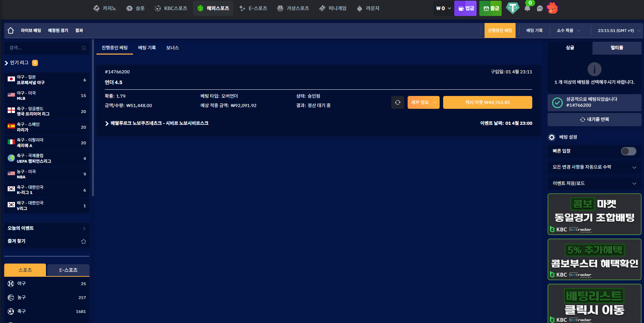Select the Multiple bet slip tab
Screen dimensions: 644x323
click(616, 48)
